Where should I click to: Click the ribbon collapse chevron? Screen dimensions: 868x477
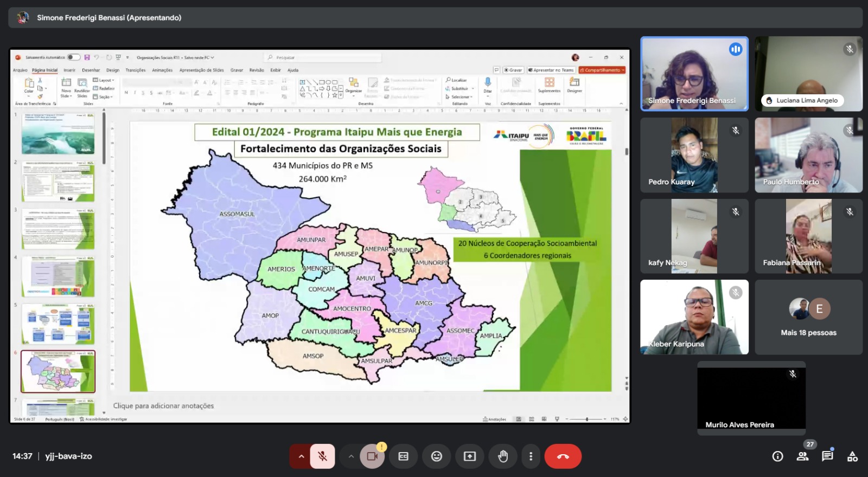pyautogui.click(x=621, y=104)
